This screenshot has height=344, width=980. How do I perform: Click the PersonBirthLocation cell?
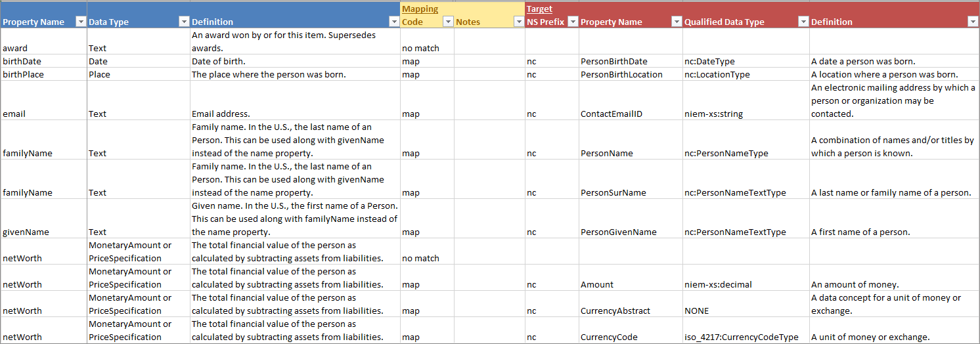(x=631, y=74)
